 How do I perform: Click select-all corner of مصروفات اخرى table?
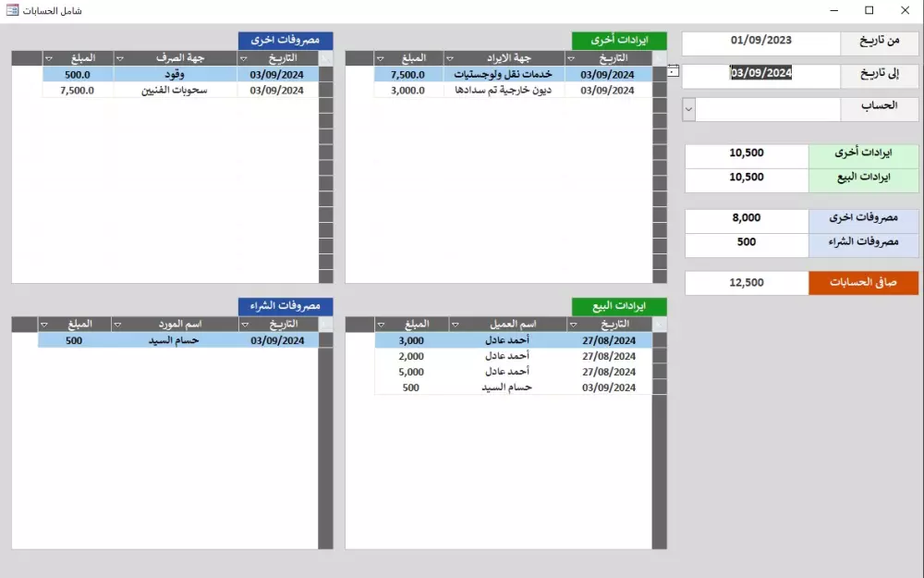pyautogui.click(x=326, y=57)
